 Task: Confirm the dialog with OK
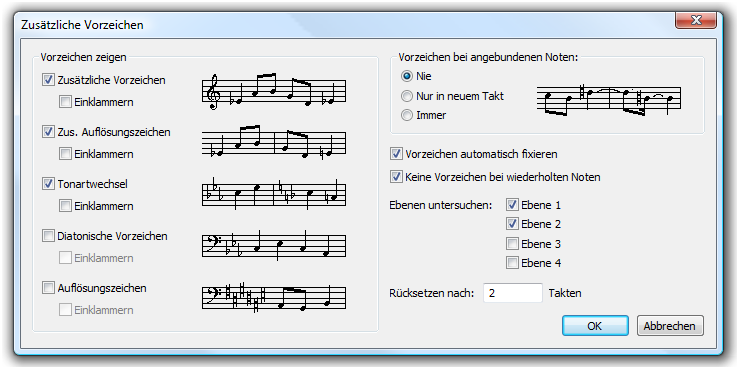[x=595, y=326]
